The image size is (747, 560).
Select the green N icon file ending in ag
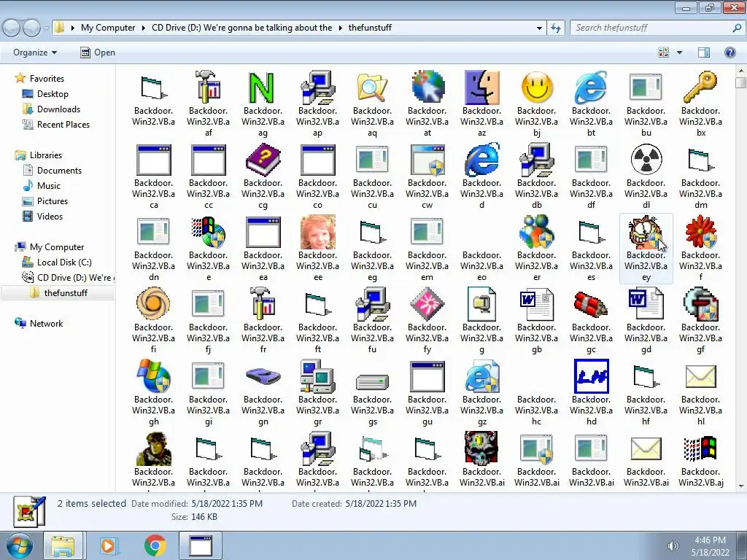click(263, 104)
